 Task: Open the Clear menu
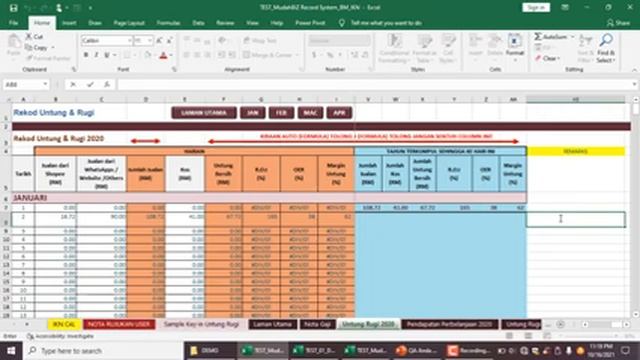[x=547, y=58]
